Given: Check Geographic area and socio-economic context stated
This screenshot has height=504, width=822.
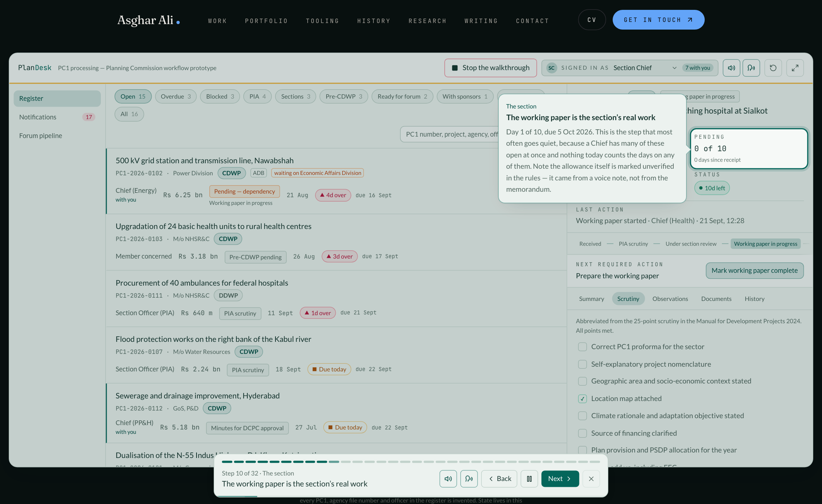Looking at the screenshot, I should click(x=582, y=381).
